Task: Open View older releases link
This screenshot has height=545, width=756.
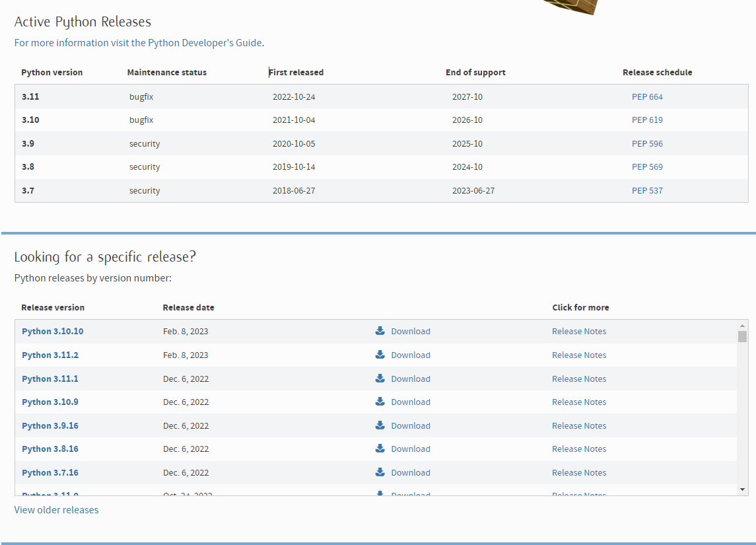Action: [56, 510]
